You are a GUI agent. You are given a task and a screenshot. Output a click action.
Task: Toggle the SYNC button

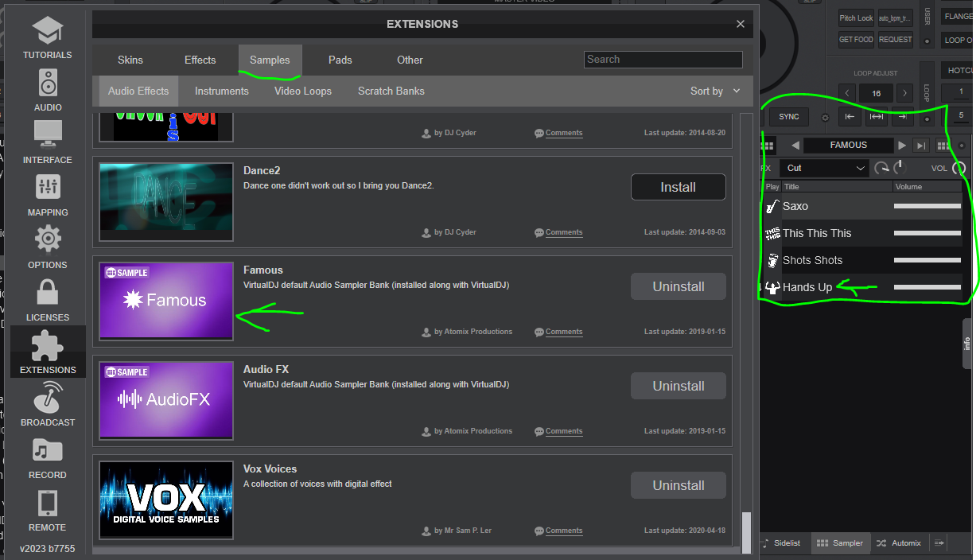click(x=788, y=117)
